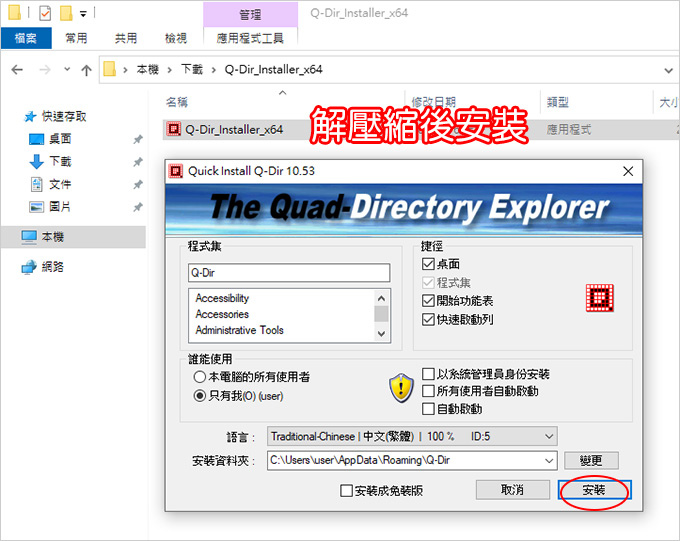Open the 桌面 desktop icon in the sidebar
The height and width of the screenshot is (541, 680).
(36, 139)
